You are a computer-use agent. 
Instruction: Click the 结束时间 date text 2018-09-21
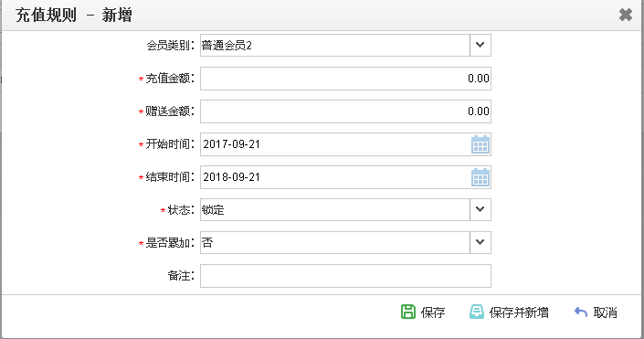[232, 177]
